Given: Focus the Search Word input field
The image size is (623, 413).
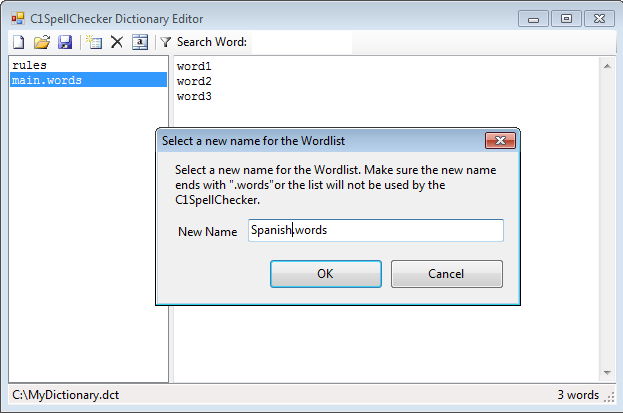Looking at the screenshot, I should pos(302,42).
